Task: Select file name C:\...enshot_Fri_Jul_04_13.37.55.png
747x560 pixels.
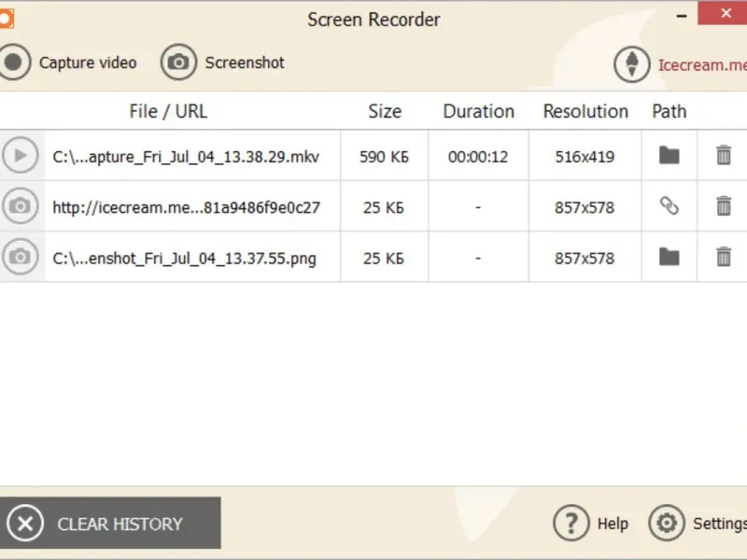Action: pos(184,259)
